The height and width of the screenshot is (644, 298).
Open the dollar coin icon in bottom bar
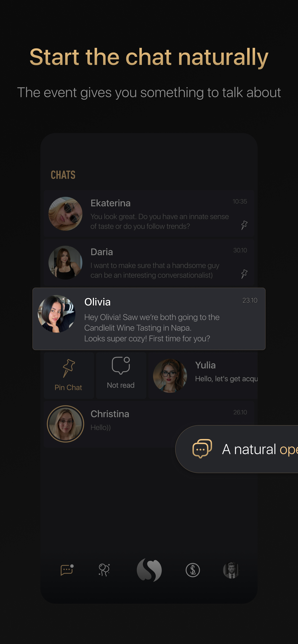(193, 570)
